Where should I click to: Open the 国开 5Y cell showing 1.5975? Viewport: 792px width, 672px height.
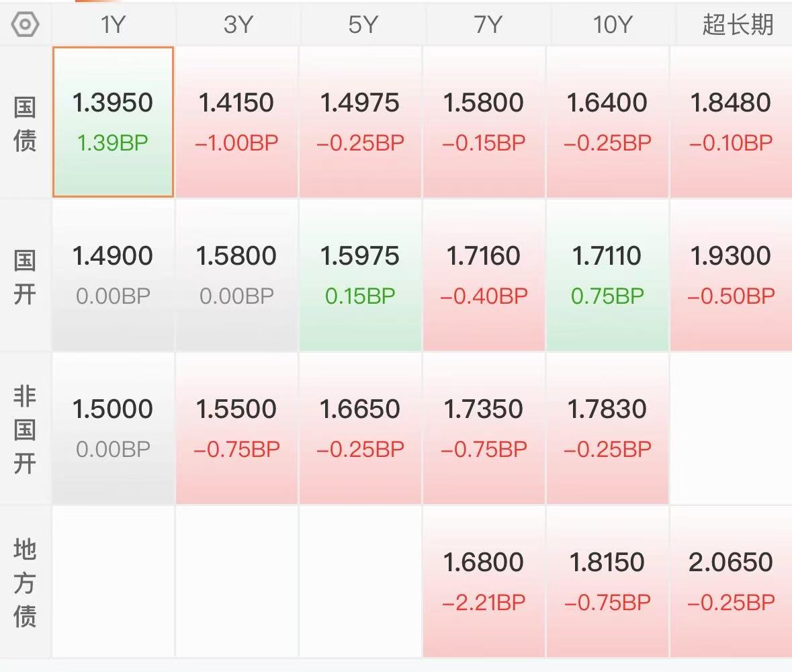[x=360, y=276]
